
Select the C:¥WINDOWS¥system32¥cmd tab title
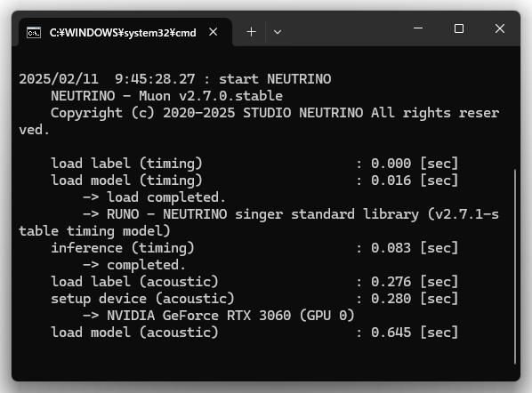123,33
